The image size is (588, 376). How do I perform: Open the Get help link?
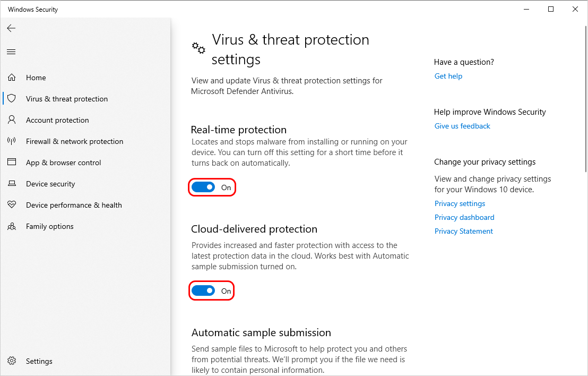click(448, 76)
